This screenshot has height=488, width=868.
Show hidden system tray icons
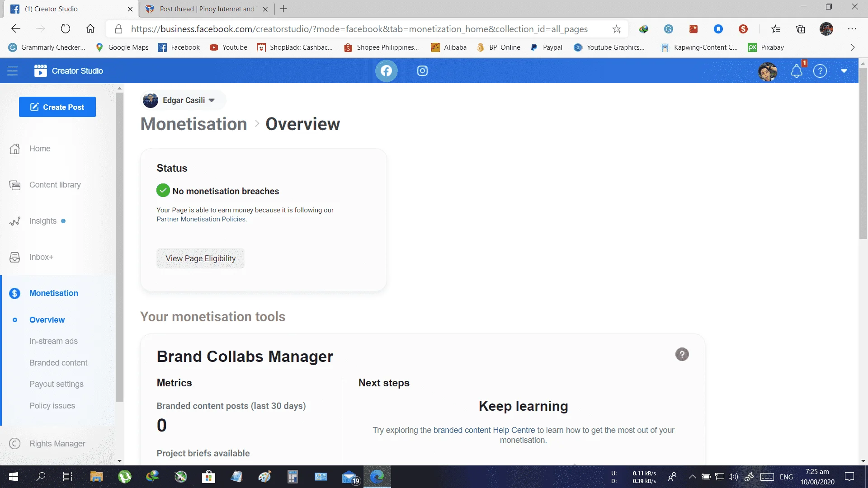coord(692,477)
